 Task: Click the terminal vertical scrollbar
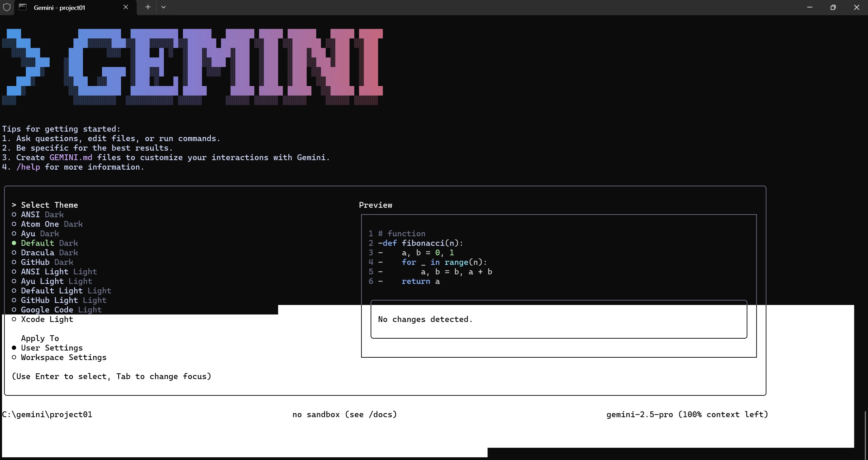point(865,435)
